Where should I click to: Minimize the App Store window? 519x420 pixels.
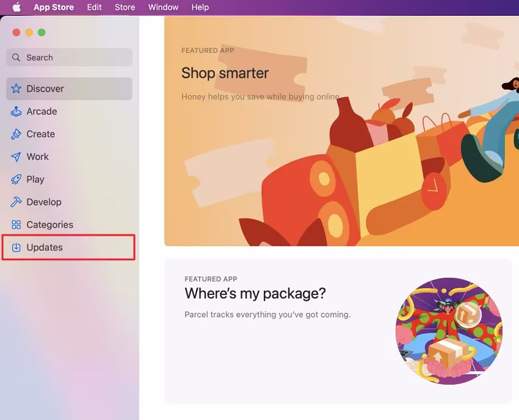pyautogui.click(x=29, y=32)
